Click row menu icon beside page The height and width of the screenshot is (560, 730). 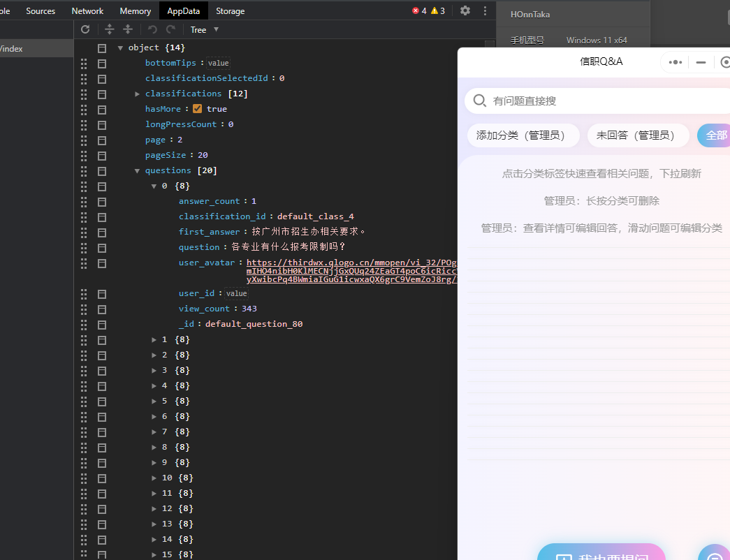coord(102,140)
